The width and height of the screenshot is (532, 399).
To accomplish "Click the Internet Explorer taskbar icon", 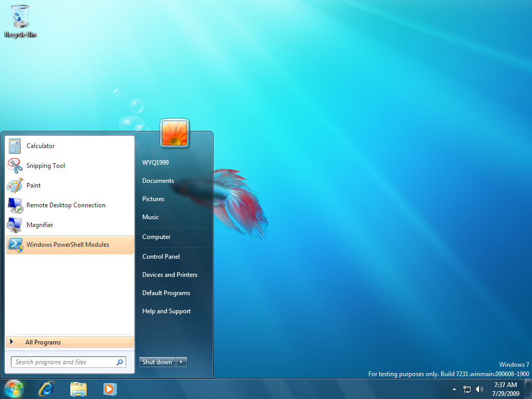I will coord(47,389).
